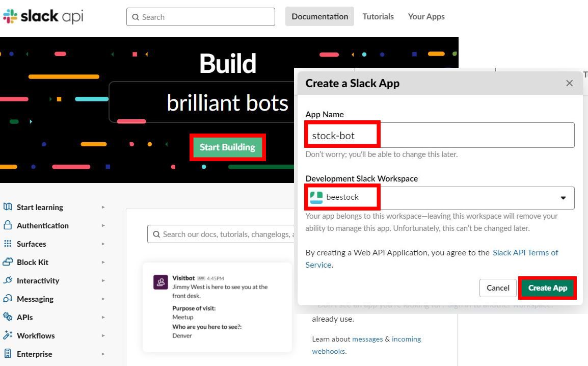Image resolution: width=588 pixels, height=366 pixels.
Task: Click the Messaging chat icon
Action: 8,299
